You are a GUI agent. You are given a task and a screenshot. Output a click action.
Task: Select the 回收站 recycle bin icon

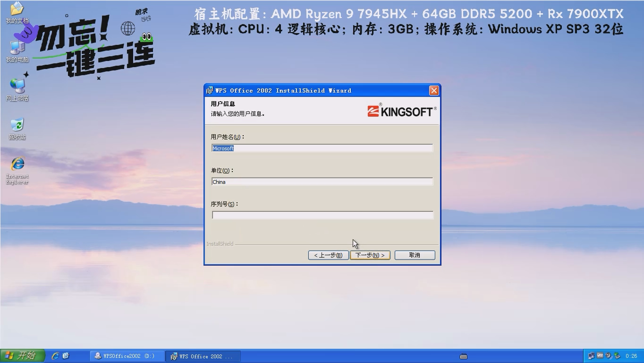click(17, 129)
